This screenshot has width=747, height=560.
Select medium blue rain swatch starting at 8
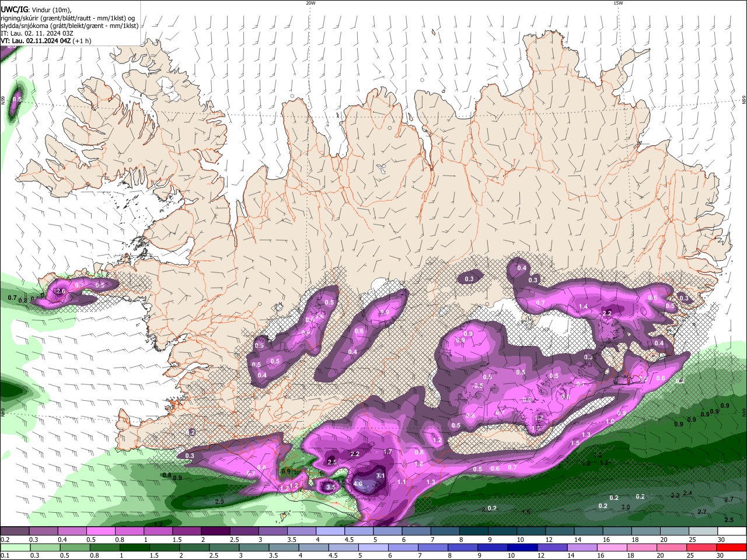[463, 548]
